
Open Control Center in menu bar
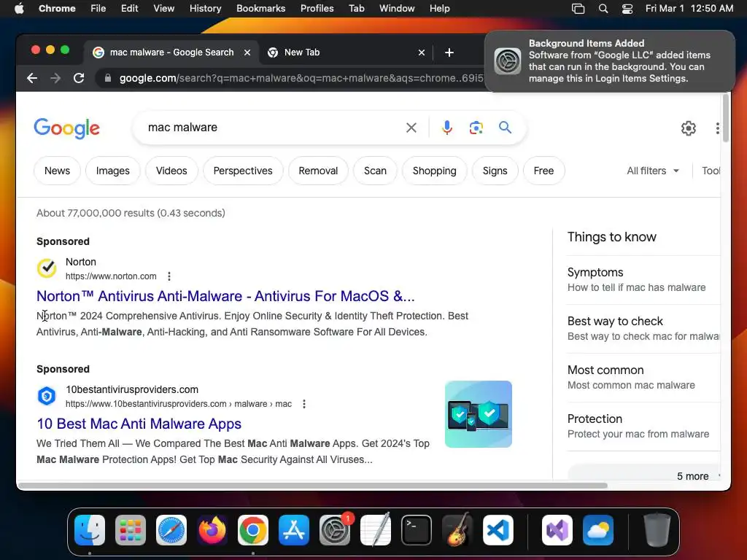627,9
